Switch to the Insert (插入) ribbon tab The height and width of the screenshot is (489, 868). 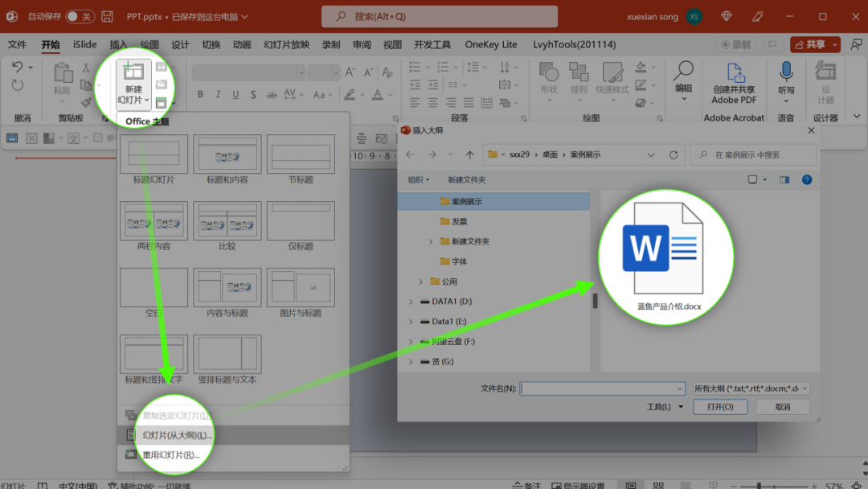(x=118, y=45)
